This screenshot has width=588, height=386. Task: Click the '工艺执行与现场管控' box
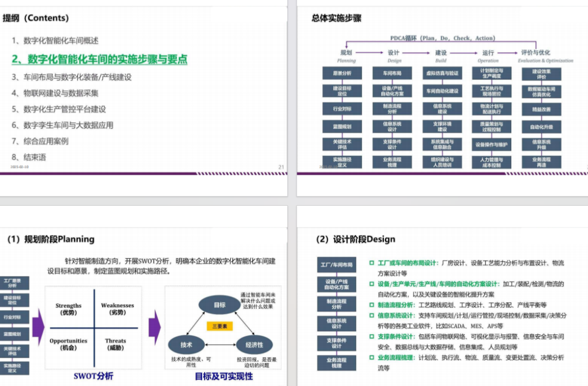(x=492, y=91)
